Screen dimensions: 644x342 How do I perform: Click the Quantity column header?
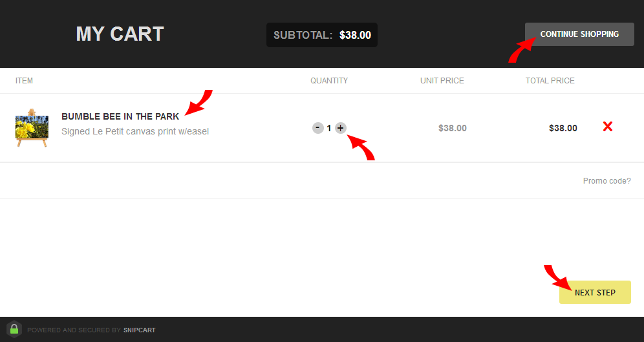point(329,81)
